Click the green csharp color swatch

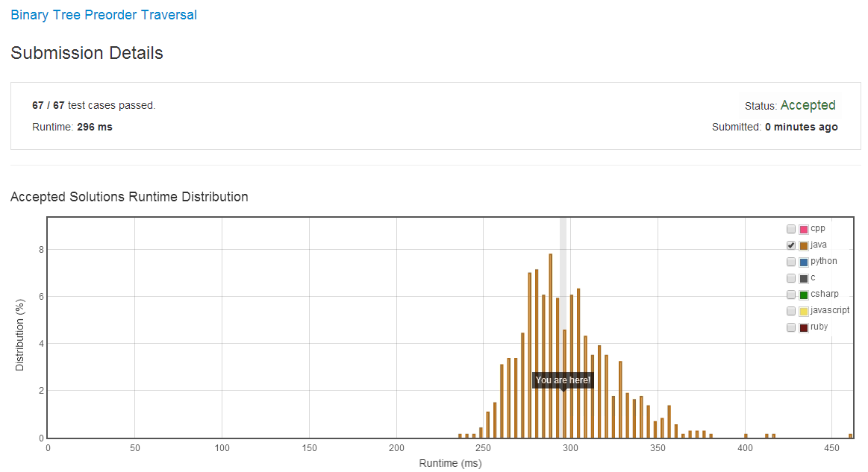pyautogui.click(x=804, y=295)
